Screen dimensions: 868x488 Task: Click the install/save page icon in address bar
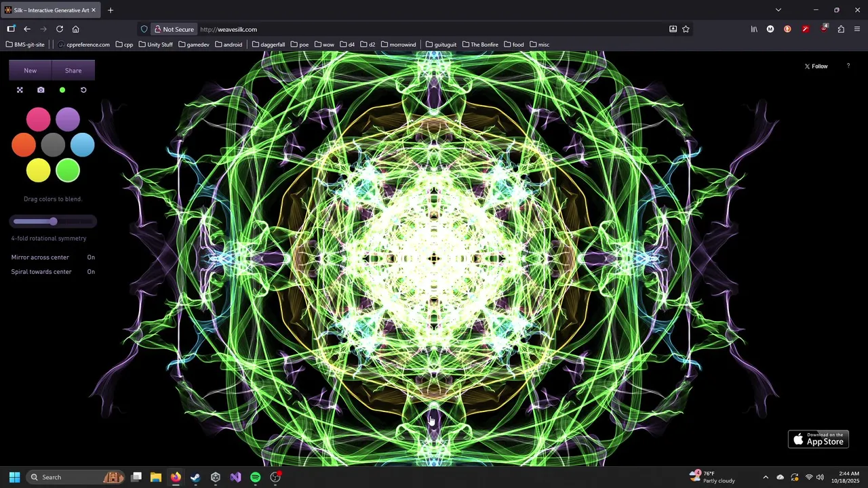[673, 29]
